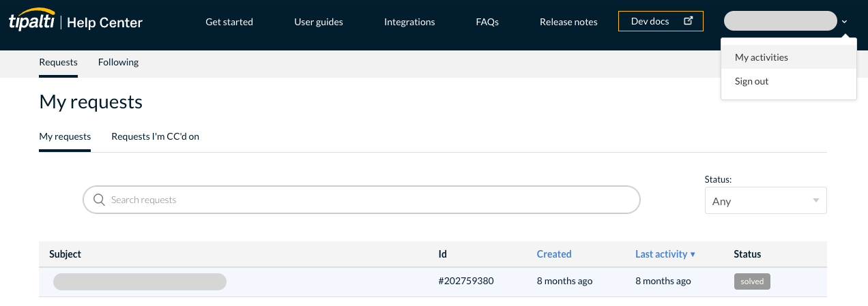Go to the User guides section
Screen dimensions: 868x306
click(319, 22)
